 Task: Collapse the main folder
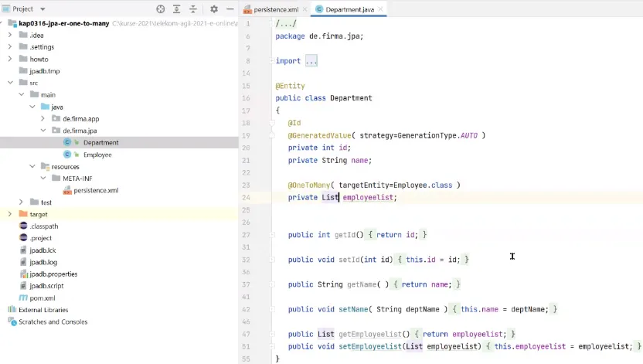22,95
